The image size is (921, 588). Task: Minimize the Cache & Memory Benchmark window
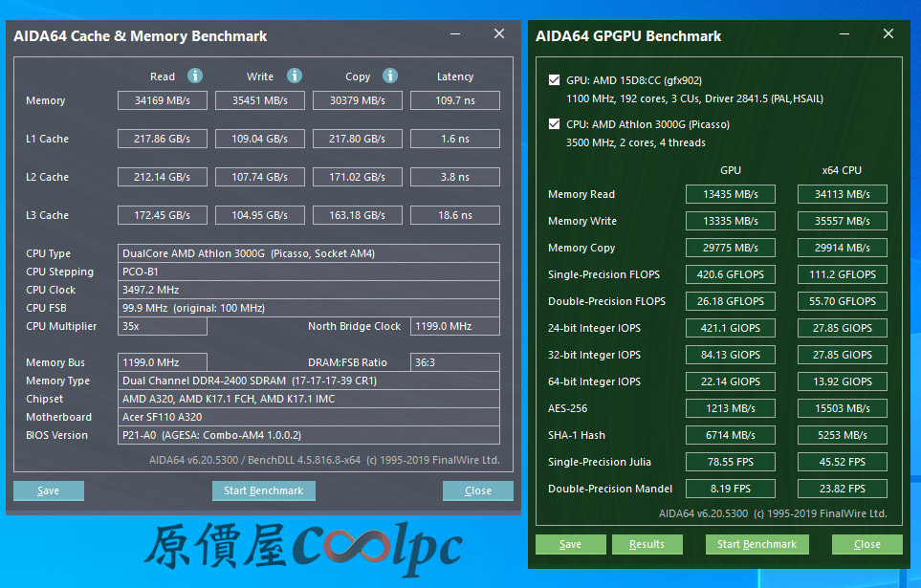(455, 34)
